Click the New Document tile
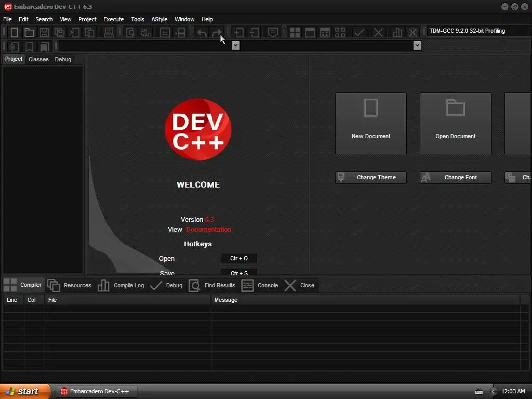This screenshot has height=399, width=532. [371, 124]
